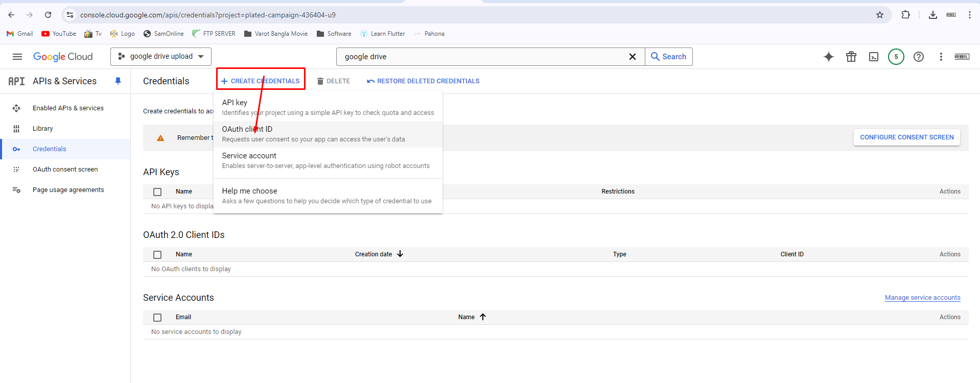The height and width of the screenshot is (383, 980).
Task: Open the help question mark icon
Action: tap(919, 57)
